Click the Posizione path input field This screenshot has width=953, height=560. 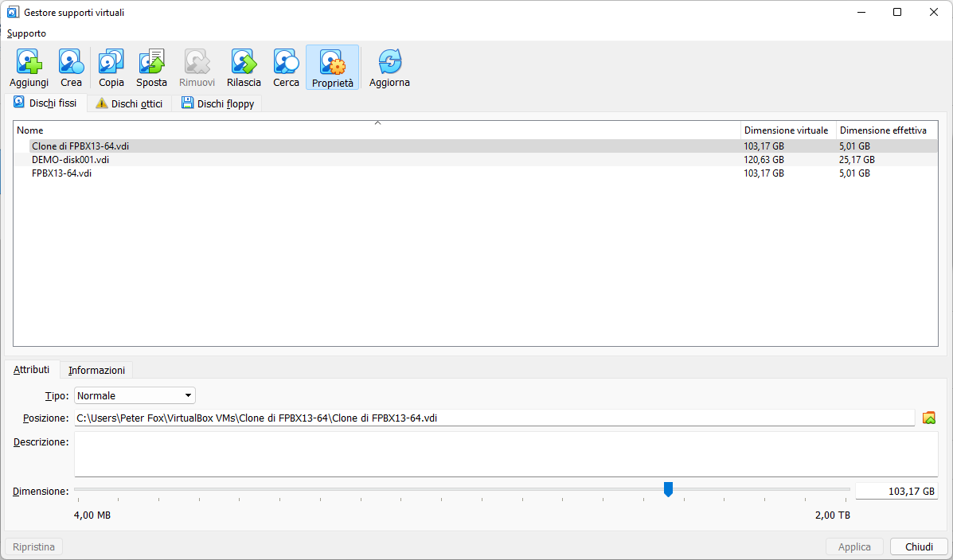coord(494,418)
